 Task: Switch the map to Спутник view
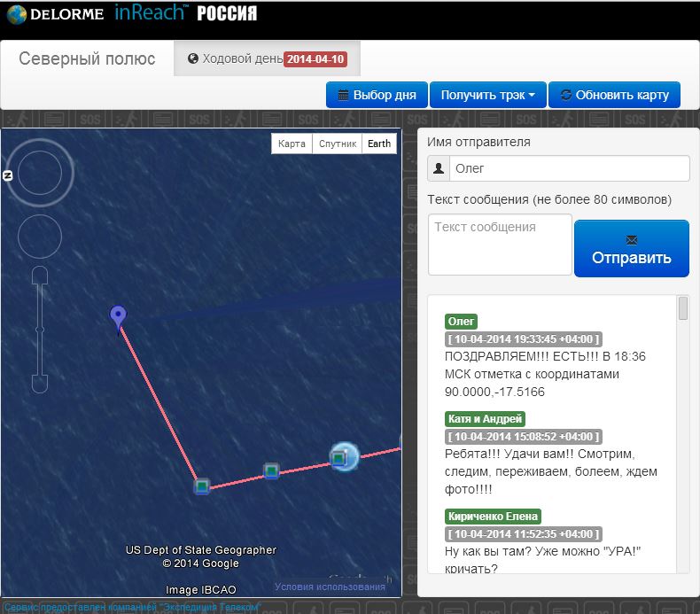338,144
